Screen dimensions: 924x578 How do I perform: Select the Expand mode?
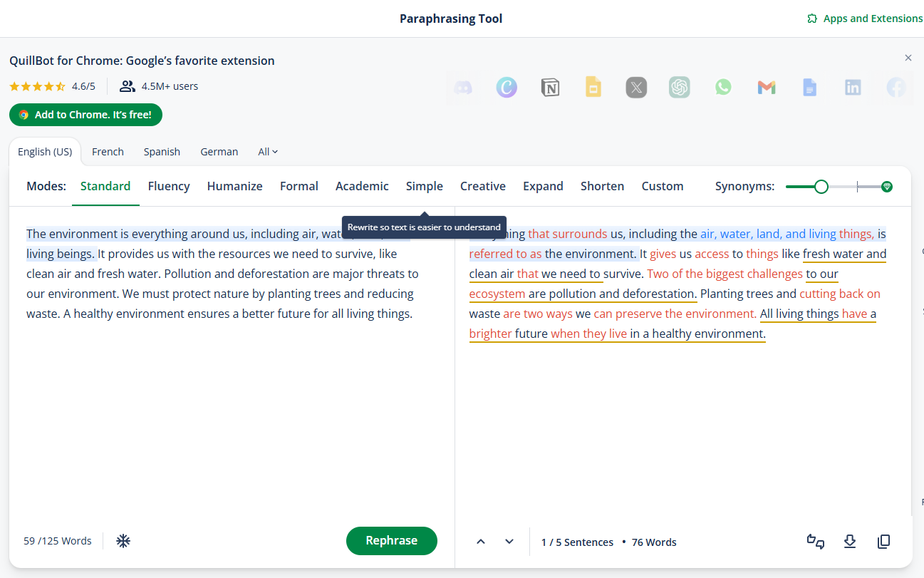click(543, 186)
